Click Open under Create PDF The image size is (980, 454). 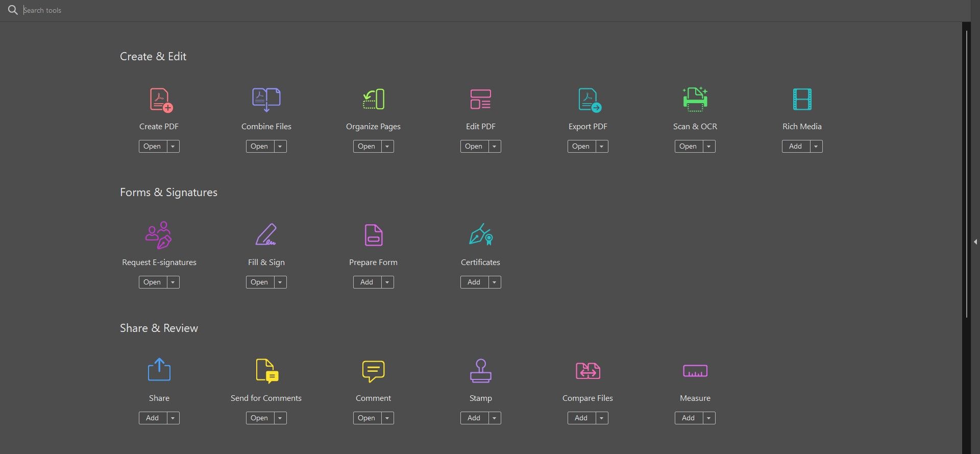point(153,147)
